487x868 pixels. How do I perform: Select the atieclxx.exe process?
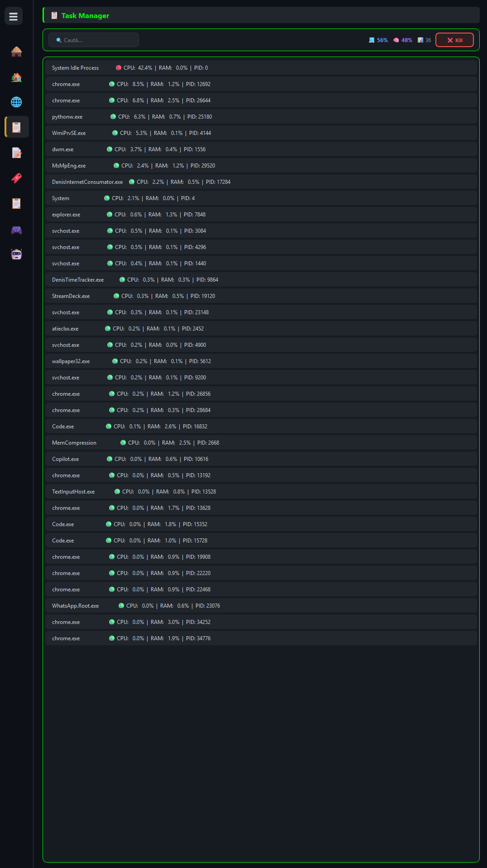click(x=261, y=329)
